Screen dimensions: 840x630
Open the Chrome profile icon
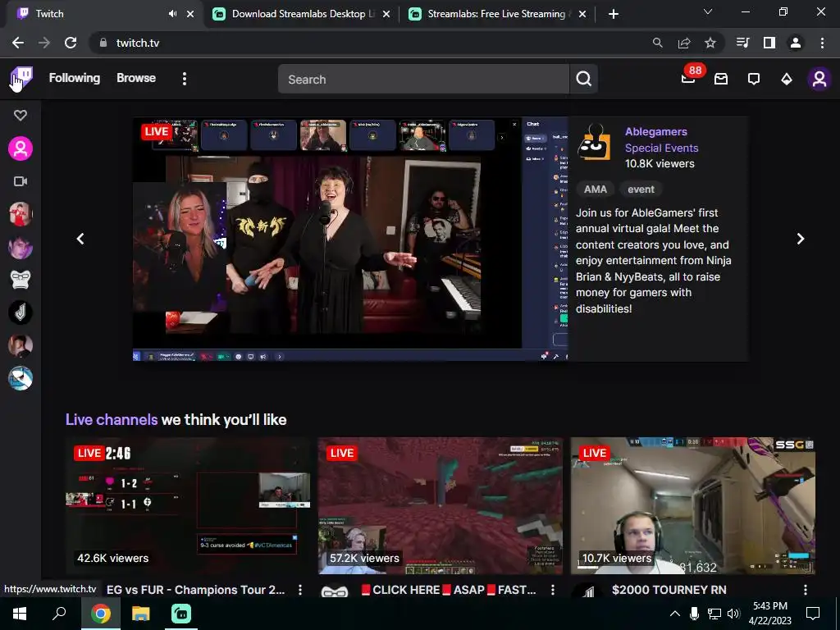coord(796,43)
